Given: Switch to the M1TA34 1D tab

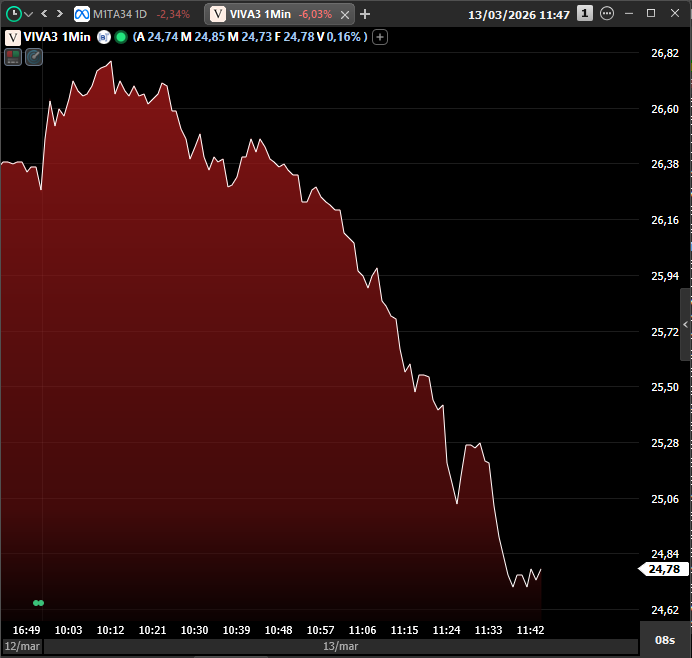Looking at the screenshot, I should tap(132, 14).
